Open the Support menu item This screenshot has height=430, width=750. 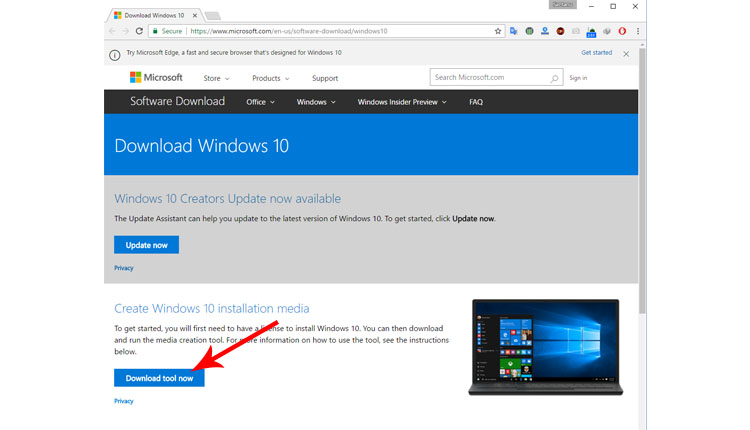tap(325, 78)
